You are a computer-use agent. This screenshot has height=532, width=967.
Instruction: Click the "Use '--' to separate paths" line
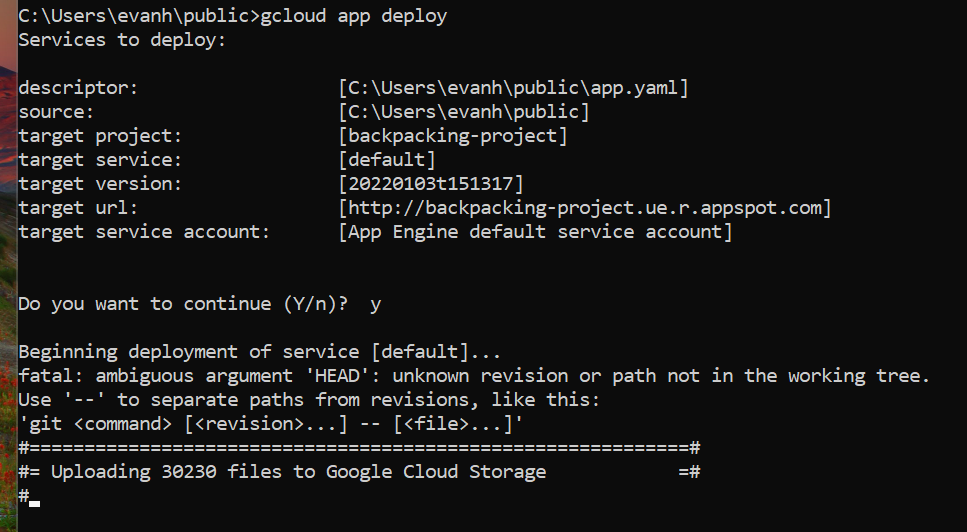click(x=309, y=400)
